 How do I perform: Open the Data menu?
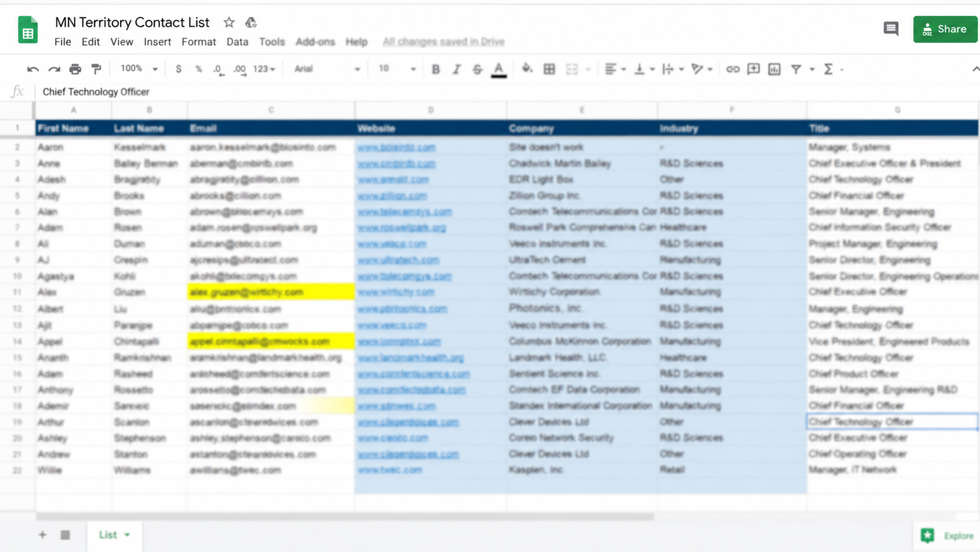tap(237, 42)
